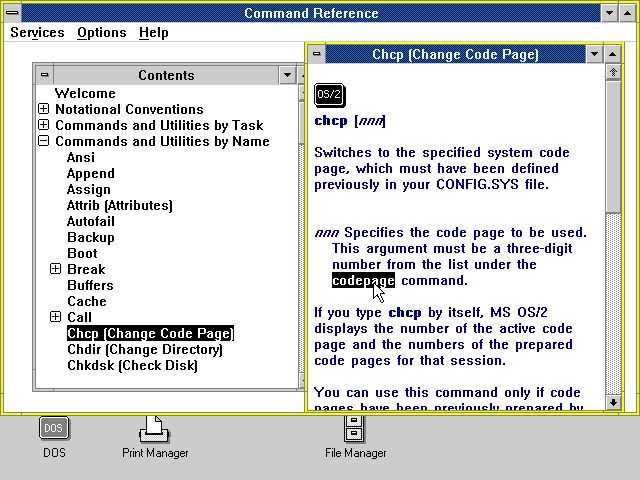Select the Autofail command entry

(x=91, y=221)
